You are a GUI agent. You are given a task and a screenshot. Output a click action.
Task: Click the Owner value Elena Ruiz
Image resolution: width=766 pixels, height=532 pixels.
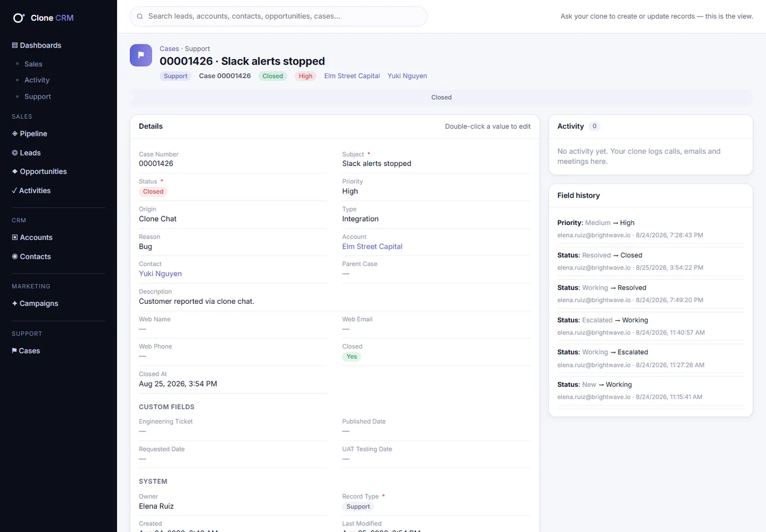156,506
